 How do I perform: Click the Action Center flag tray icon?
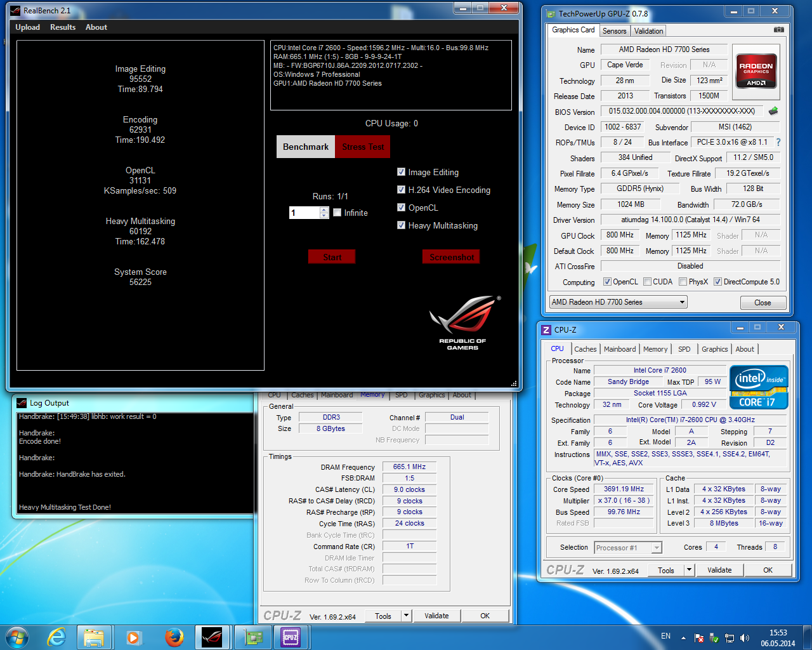tap(698, 638)
